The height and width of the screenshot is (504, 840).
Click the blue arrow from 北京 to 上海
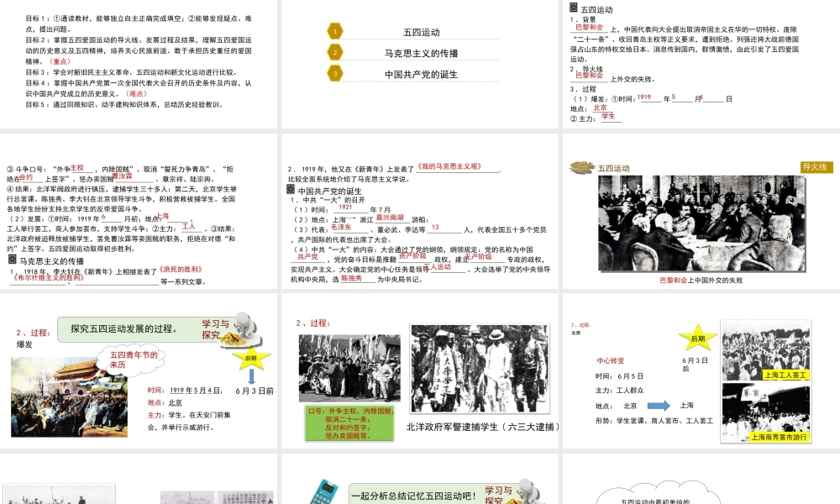(659, 406)
